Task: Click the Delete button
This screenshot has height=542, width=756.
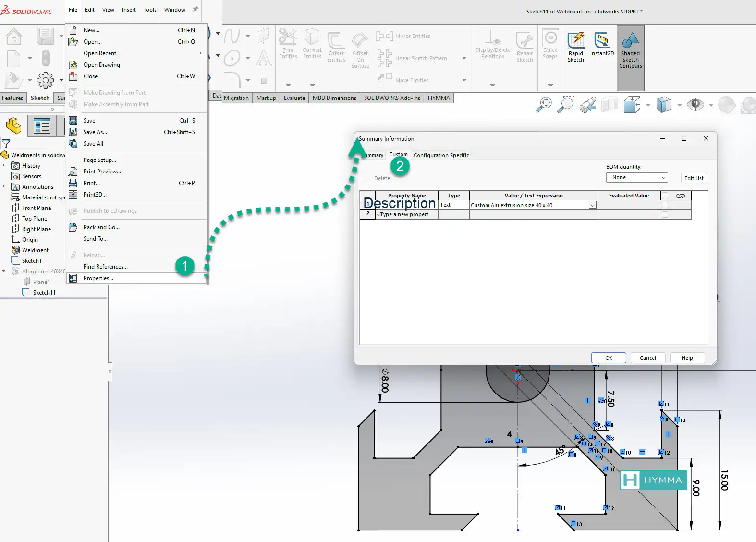Action: coord(382,178)
